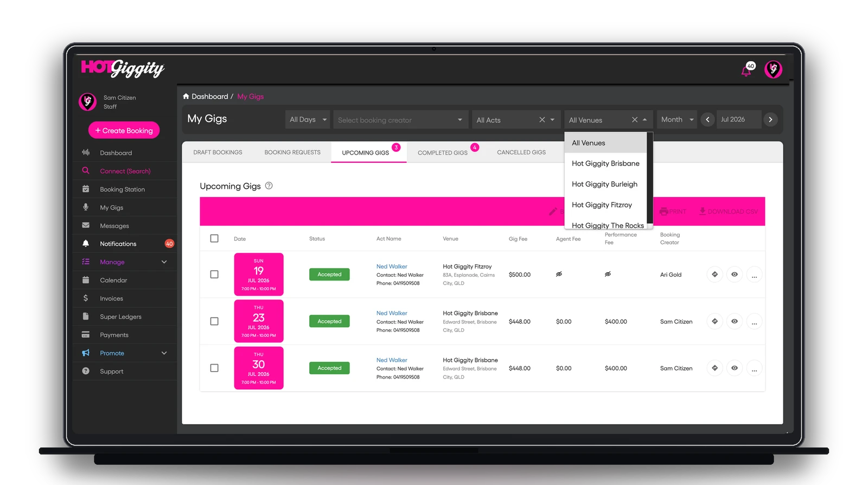Open the notifications bell in header
Image resolution: width=868 pixels, height=485 pixels.
tap(747, 70)
